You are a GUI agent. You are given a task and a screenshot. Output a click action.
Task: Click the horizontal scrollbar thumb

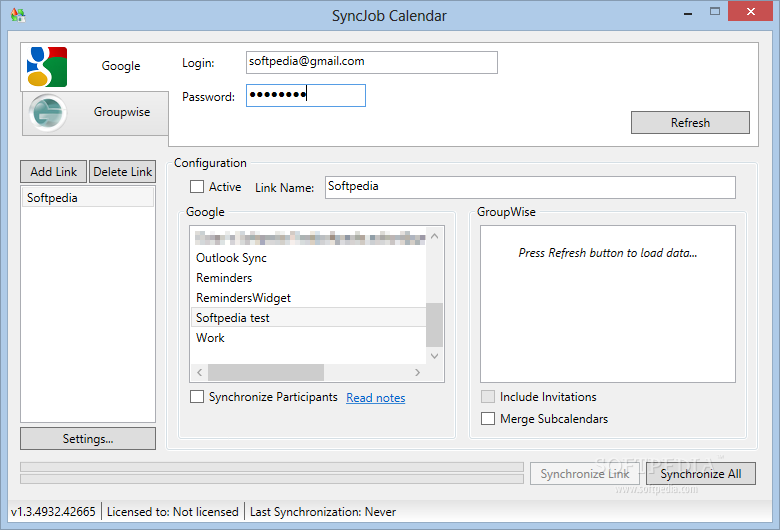point(266,372)
